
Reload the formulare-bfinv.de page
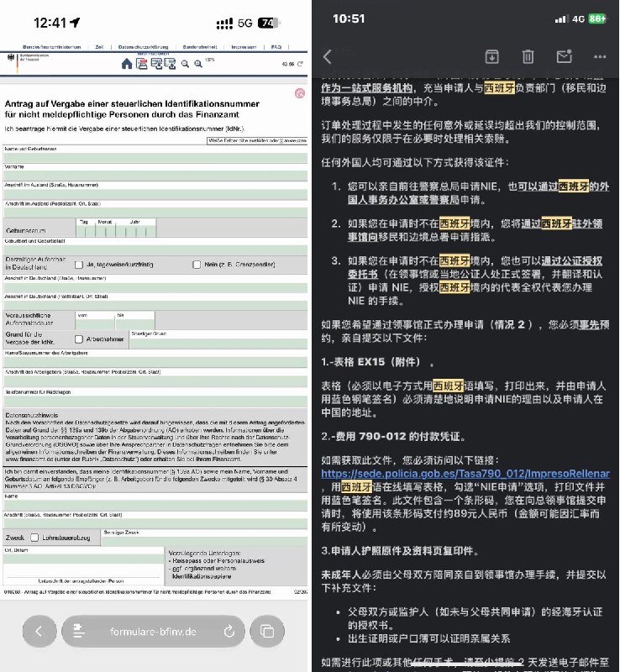229,632
